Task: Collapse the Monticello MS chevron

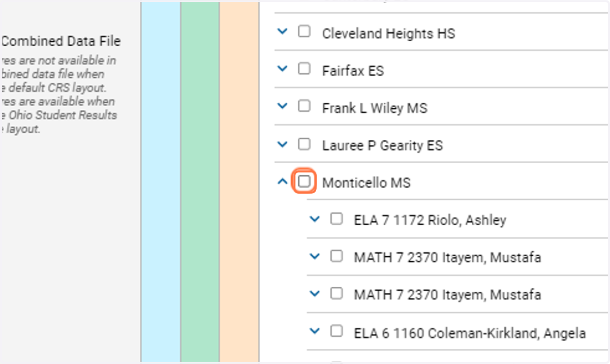Action: click(282, 181)
